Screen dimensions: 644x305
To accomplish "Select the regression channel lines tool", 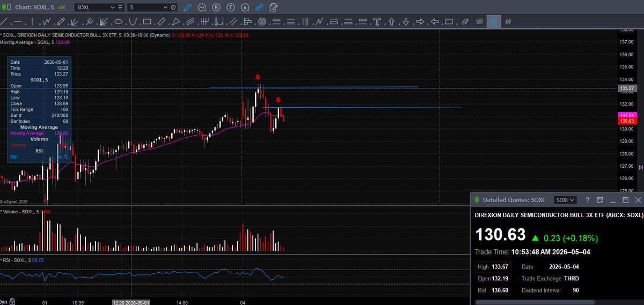I will pos(190,22).
